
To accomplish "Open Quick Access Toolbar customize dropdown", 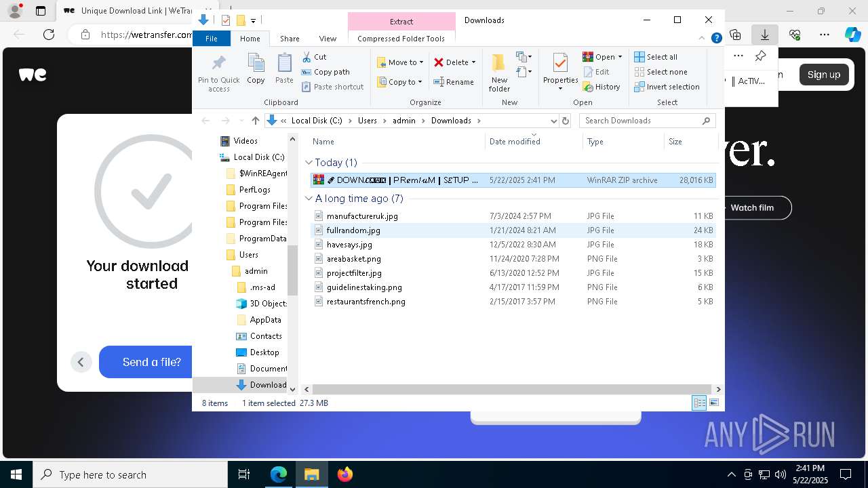I will coord(253,20).
